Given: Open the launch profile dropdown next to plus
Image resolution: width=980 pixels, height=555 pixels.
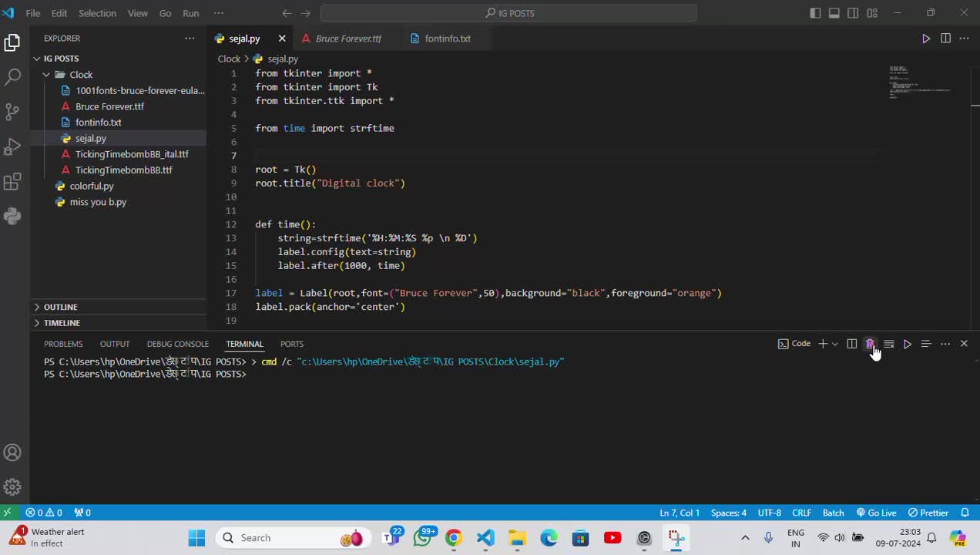Looking at the screenshot, I should pyautogui.click(x=835, y=344).
